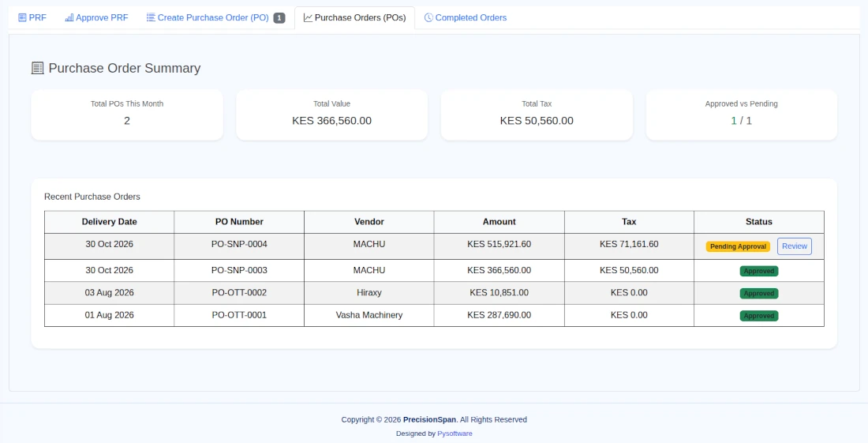Select the PO-OTT-0001 cell
The image size is (868, 443).
pyautogui.click(x=239, y=315)
